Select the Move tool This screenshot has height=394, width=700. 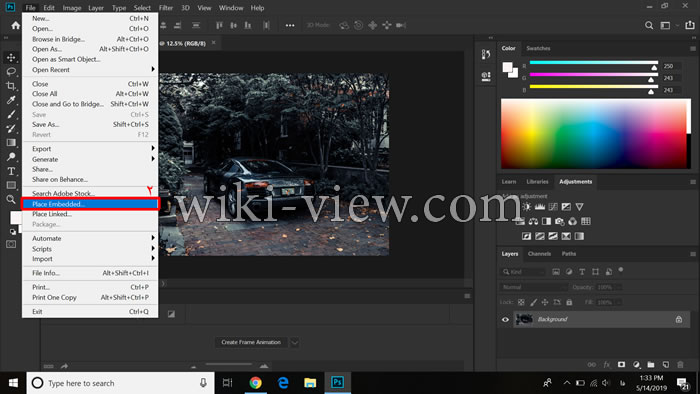coord(11,57)
